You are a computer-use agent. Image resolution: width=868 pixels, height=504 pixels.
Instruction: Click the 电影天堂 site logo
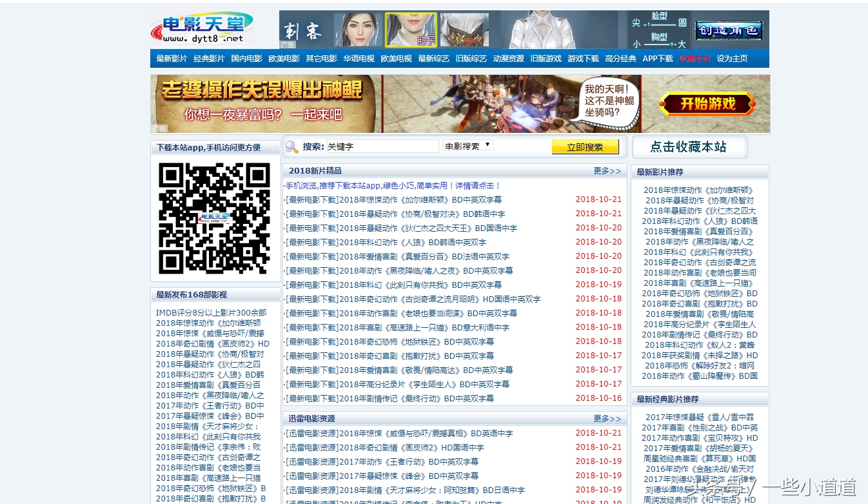pos(204,28)
